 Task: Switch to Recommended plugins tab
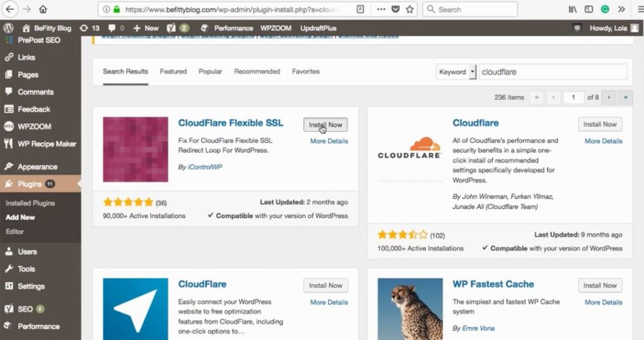pyautogui.click(x=257, y=72)
